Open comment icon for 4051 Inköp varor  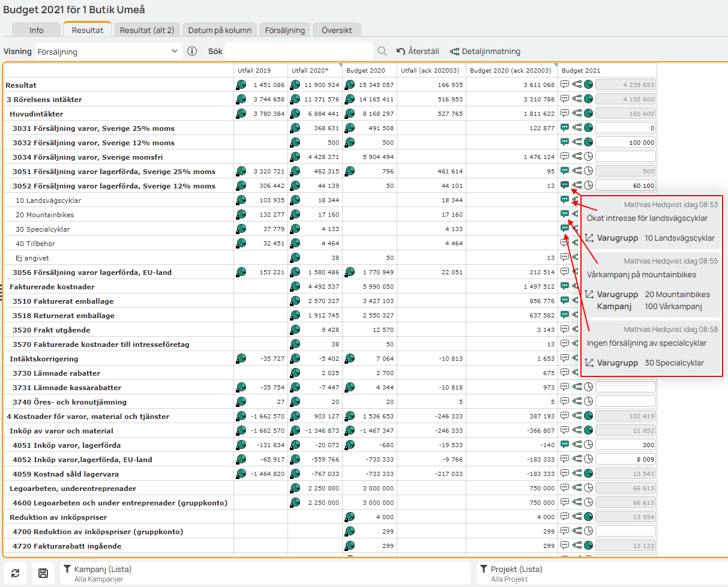[x=565, y=445]
